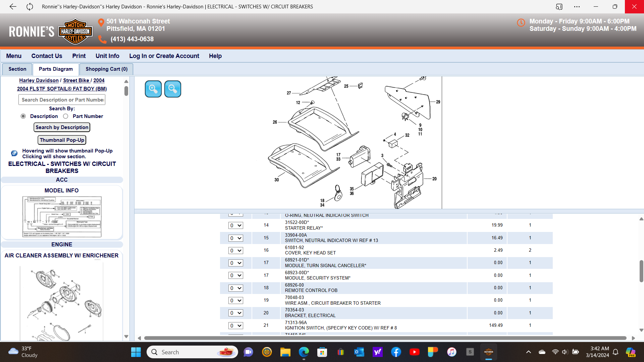The width and height of the screenshot is (644, 362).
Task: Click the horizontal scrollbar under the parts table
Action: (x=385, y=338)
